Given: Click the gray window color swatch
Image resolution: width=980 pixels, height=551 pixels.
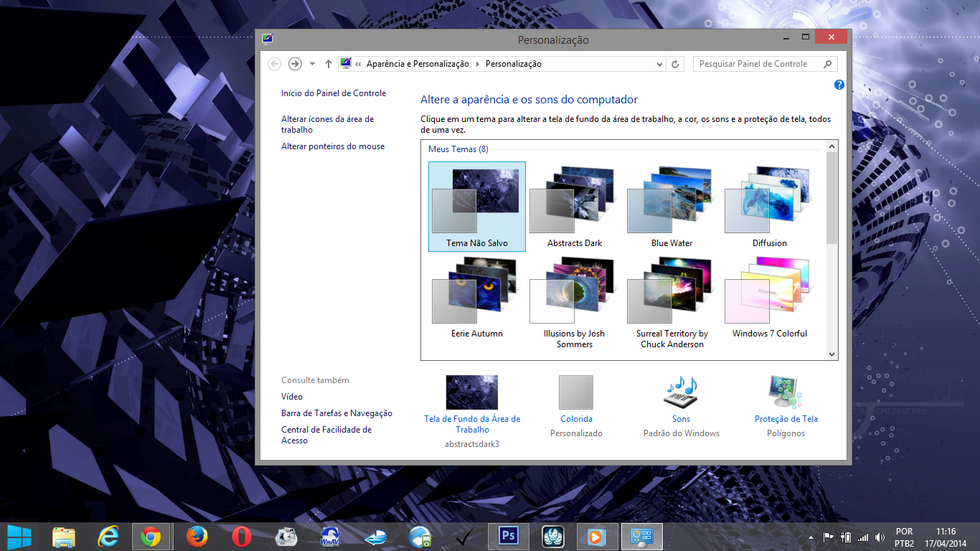Looking at the screenshot, I should tap(576, 392).
